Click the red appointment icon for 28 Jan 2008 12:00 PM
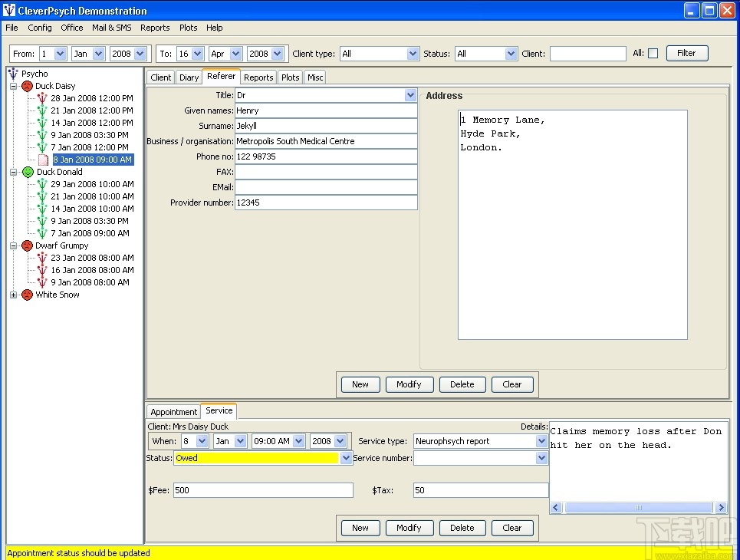 click(42, 99)
